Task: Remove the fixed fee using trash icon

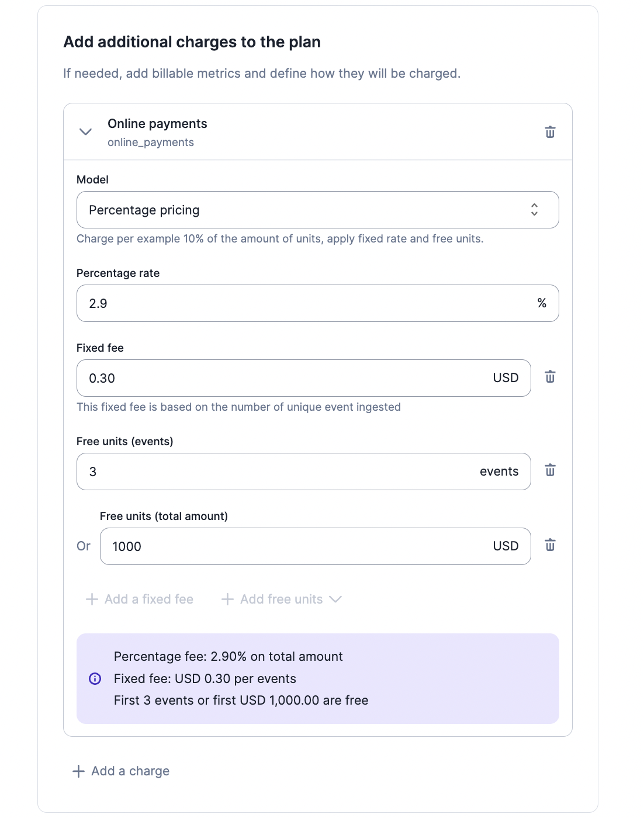Action: tap(550, 377)
